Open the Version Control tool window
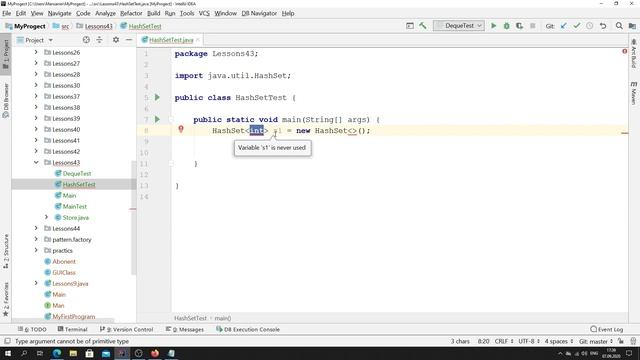 pyautogui.click(x=127, y=329)
